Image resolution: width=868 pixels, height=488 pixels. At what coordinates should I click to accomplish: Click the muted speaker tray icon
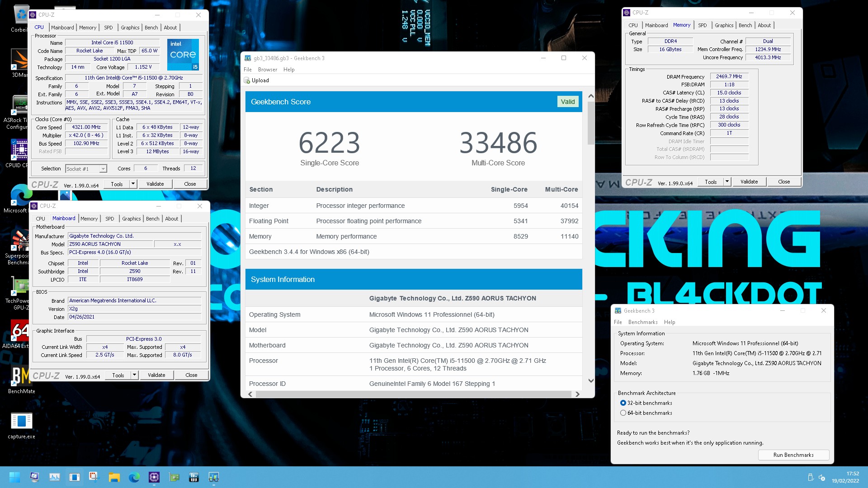[822, 478]
